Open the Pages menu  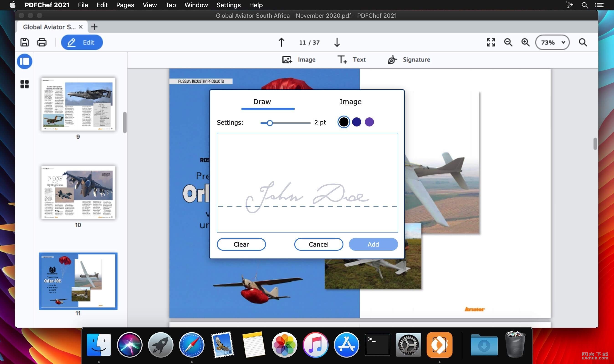click(125, 5)
